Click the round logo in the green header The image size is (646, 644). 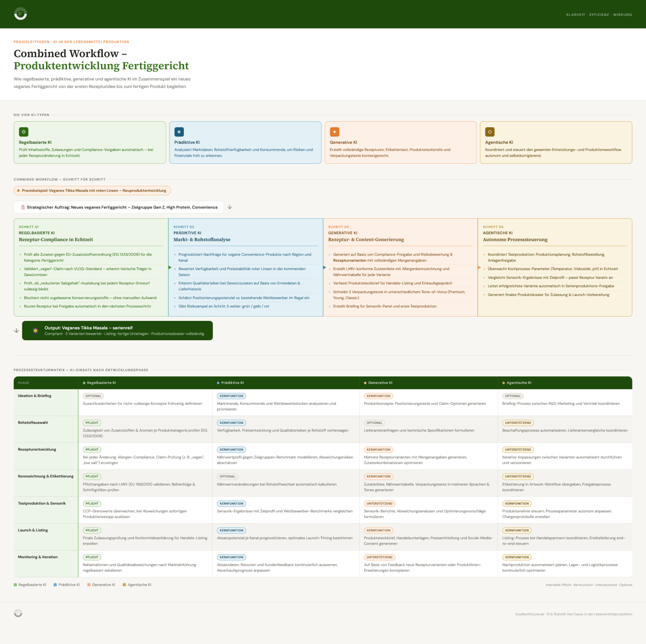coord(21,14)
